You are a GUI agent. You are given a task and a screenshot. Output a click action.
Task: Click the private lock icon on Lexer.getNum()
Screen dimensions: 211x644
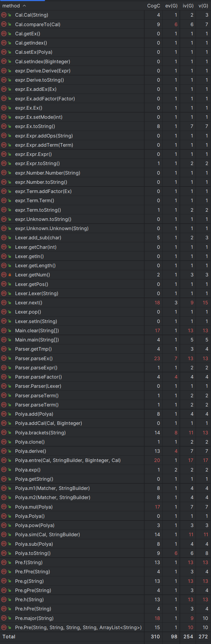point(10,275)
